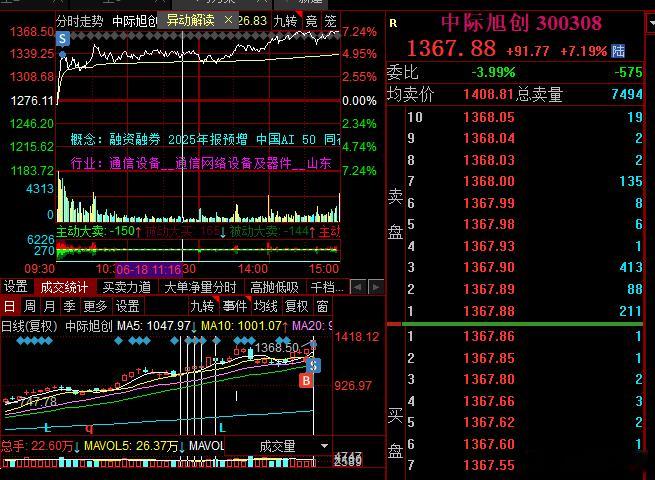The height and width of the screenshot is (480, 655).
Task: Click the 通信网络设备及器件 industry link
Action: click(x=233, y=163)
